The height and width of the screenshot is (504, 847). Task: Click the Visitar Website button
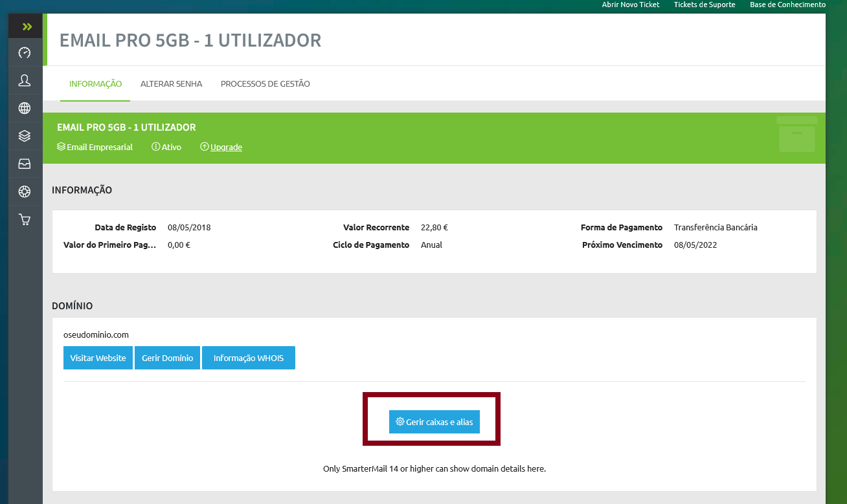tap(98, 358)
